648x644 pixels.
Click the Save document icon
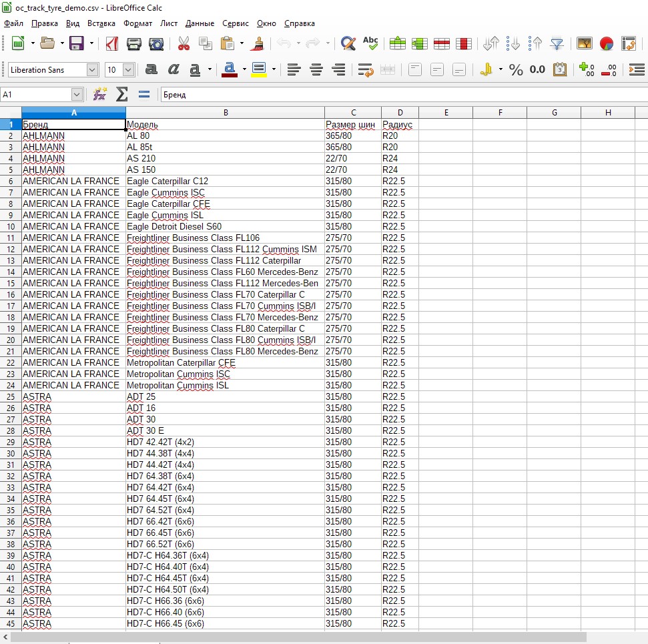coord(77,44)
